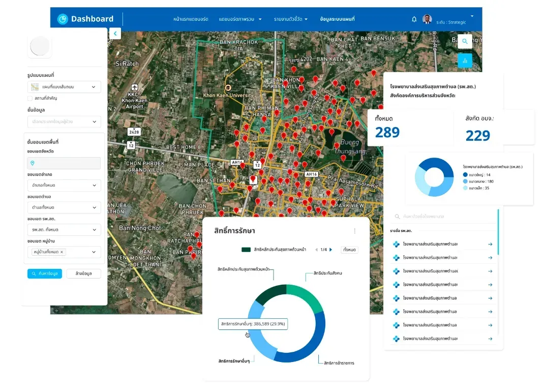Open the ข้อมูลระบบแผนที่ menu tab
547x392 pixels.
[x=337, y=19]
